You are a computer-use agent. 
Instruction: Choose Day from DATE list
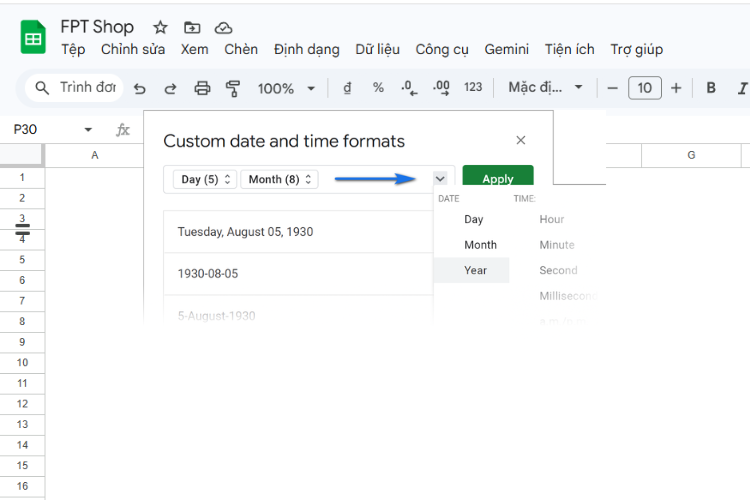click(x=473, y=219)
